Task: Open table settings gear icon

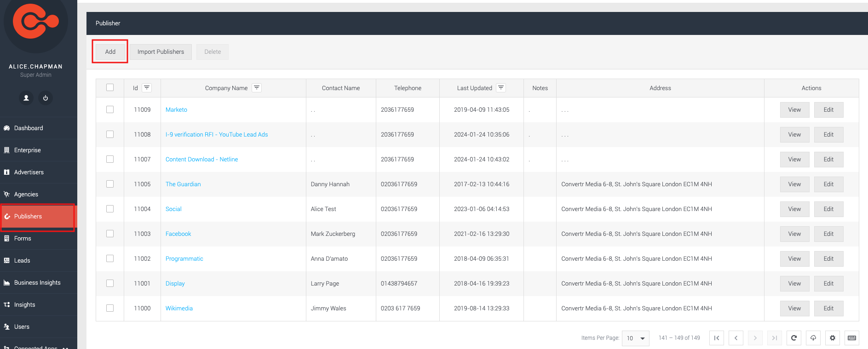Action: point(833,338)
